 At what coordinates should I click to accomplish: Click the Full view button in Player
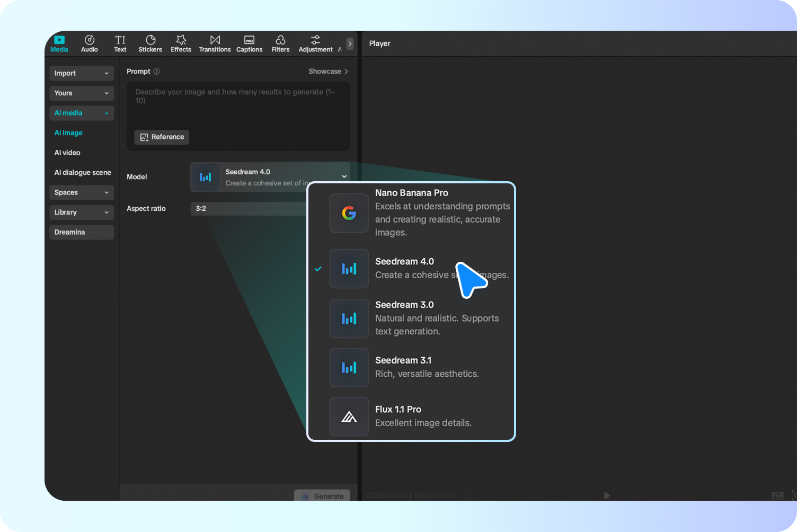[777, 495]
